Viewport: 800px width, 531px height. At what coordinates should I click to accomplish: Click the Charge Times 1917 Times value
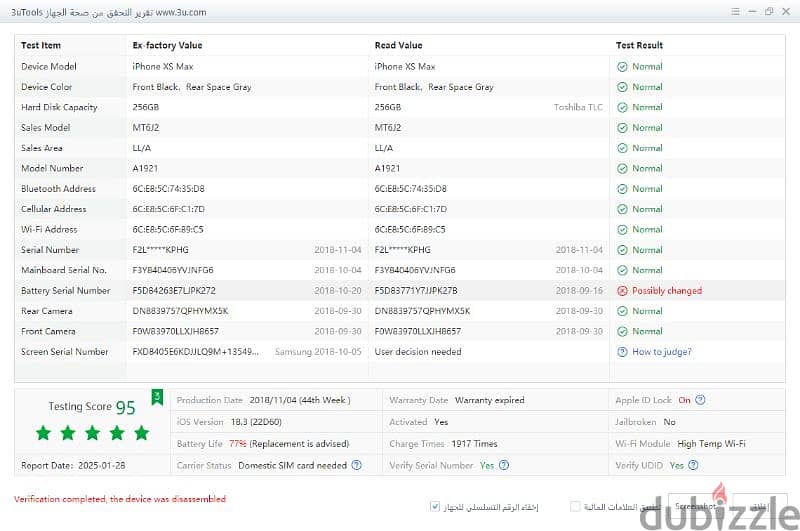474,444
